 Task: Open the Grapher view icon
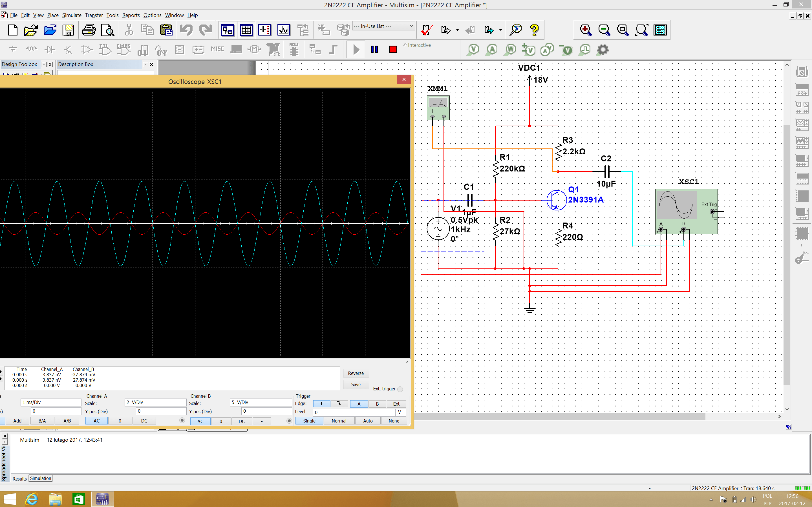pos(284,30)
